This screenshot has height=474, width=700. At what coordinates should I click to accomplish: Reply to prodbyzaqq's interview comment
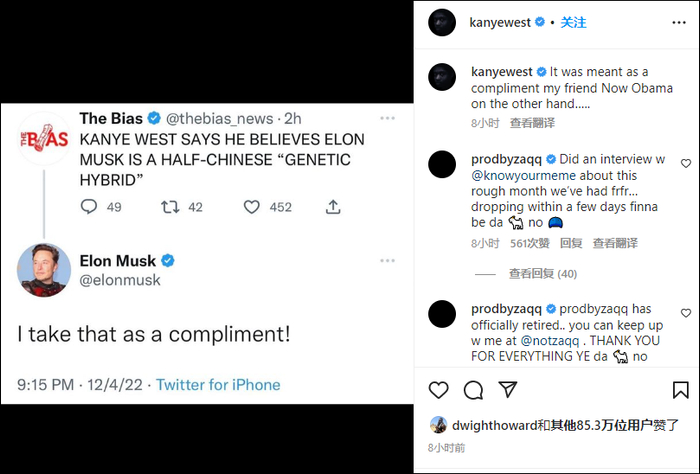pyautogui.click(x=571, y=243)
